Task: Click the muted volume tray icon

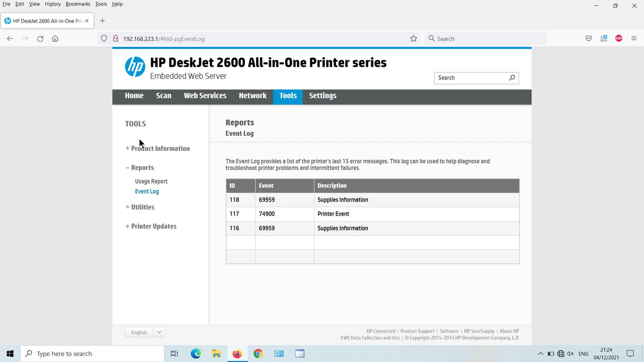Action: [x=572, y=354]
